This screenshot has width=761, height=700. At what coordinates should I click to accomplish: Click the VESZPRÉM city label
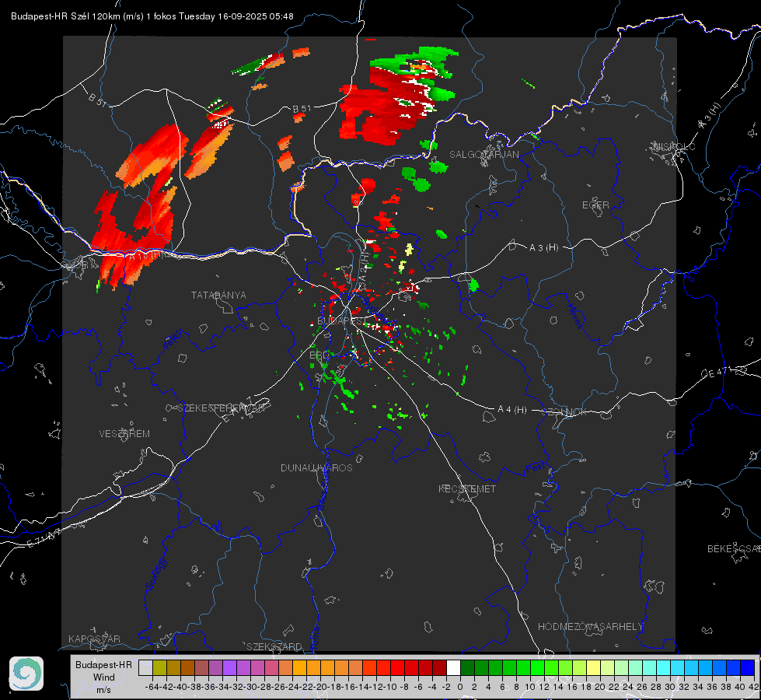coord(124,433)
